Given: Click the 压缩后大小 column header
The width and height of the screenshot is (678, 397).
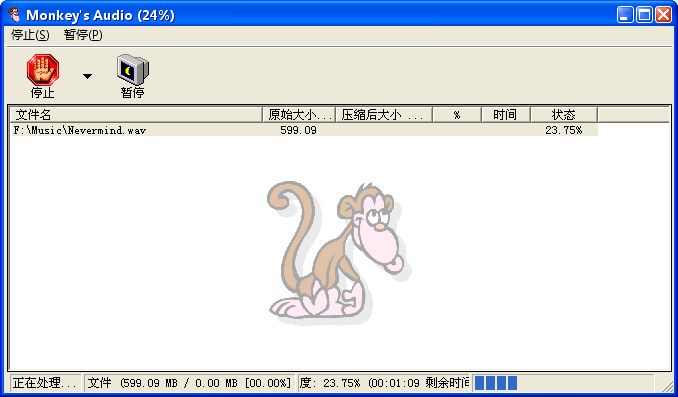Looking at the screenshot, I should [x=384, y=115].
